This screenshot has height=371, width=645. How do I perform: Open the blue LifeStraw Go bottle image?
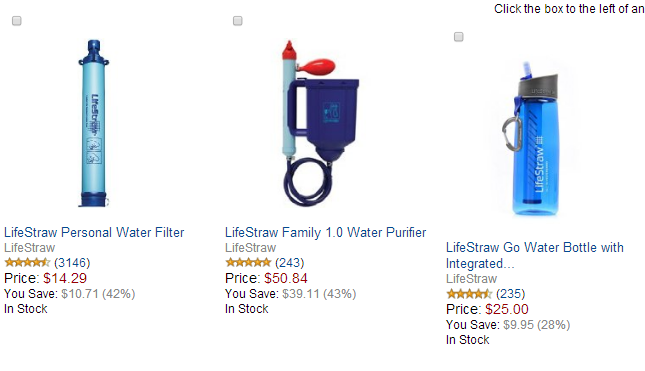531,138
